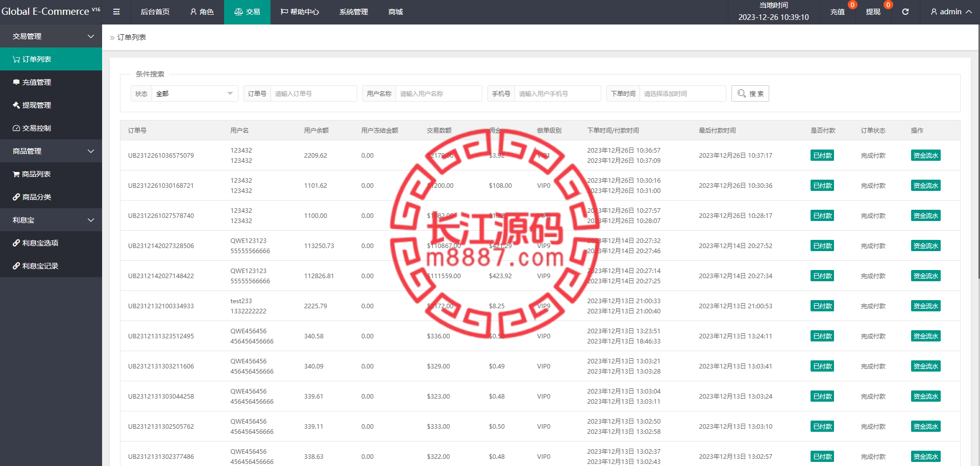Open the 充值 notification in header
The image size is (980, 466).
tap(838, 12)
